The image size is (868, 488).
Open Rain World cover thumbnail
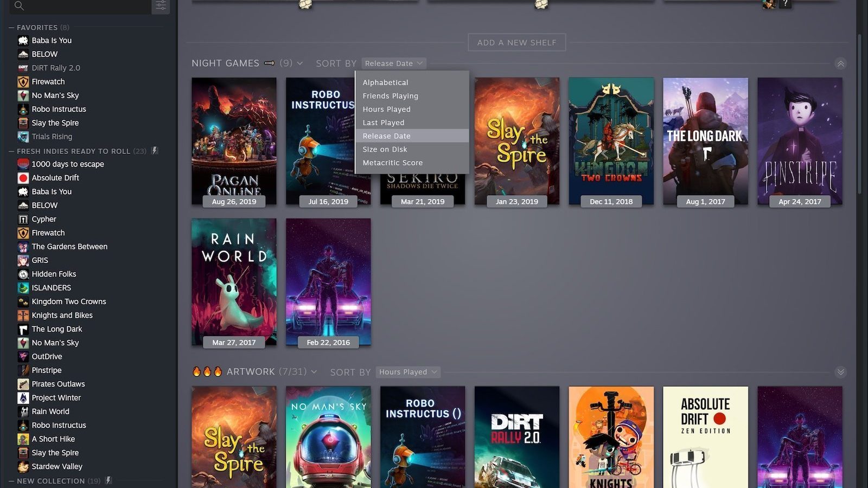(x=234, y=282)
